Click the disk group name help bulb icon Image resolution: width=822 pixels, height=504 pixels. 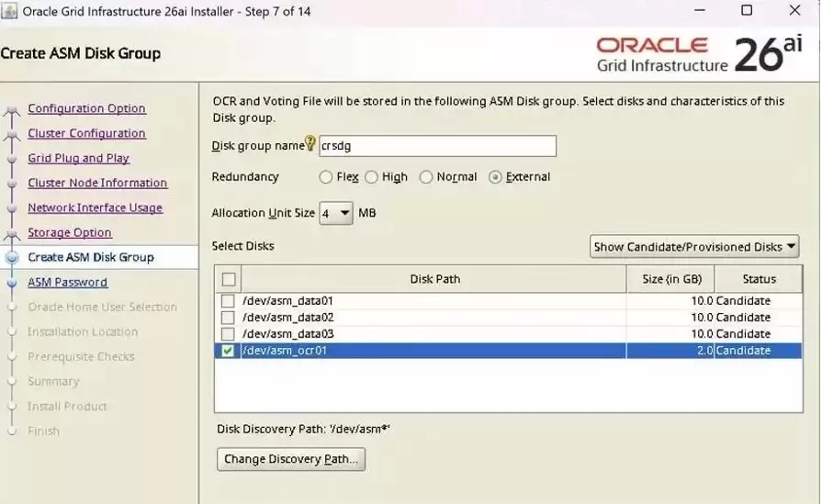click(310, 142)
